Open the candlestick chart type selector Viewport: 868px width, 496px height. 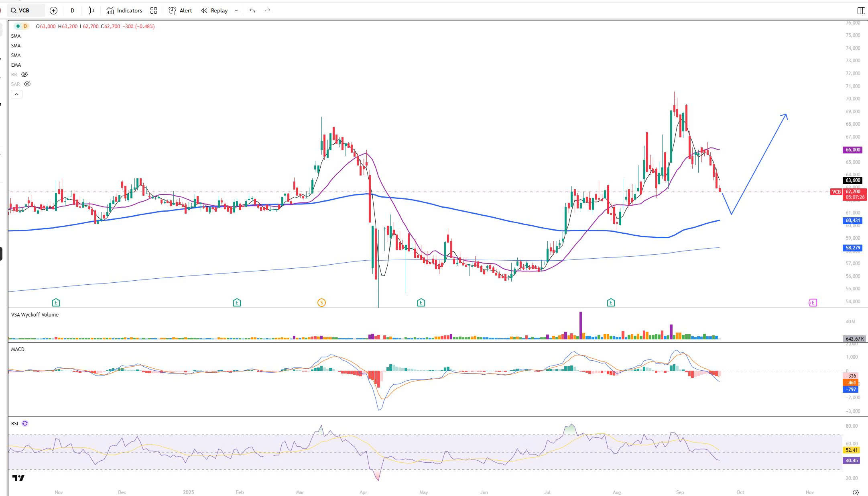pos(91,11)
